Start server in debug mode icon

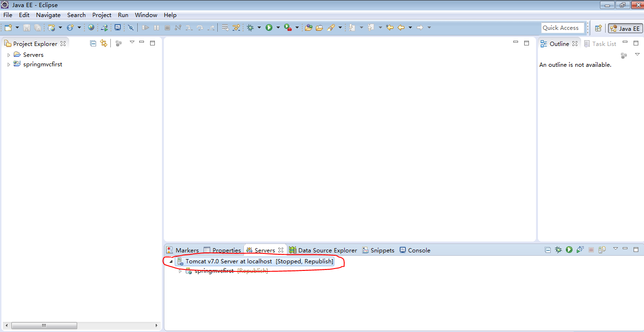[558, 250]
